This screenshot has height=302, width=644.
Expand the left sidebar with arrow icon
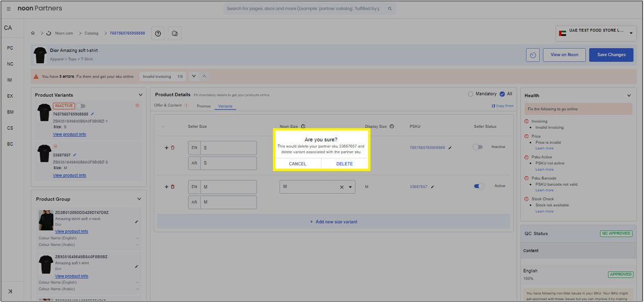[10, 291]
